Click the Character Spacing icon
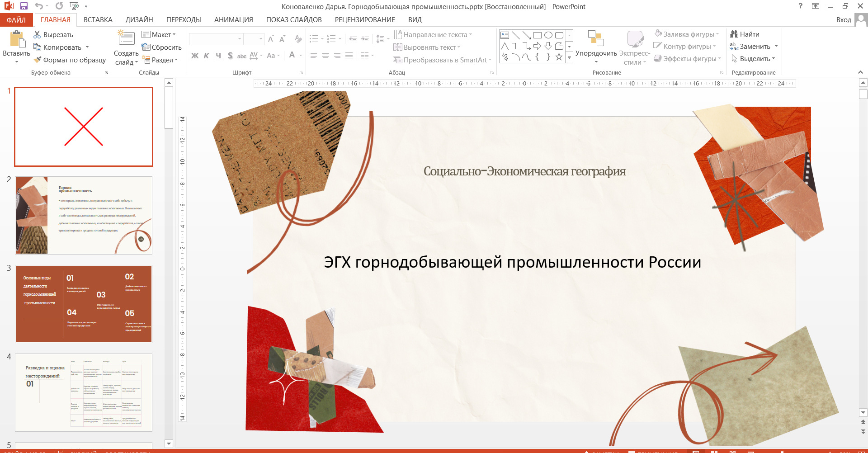This screenshot has width=868, height=453. coord(255,55)
